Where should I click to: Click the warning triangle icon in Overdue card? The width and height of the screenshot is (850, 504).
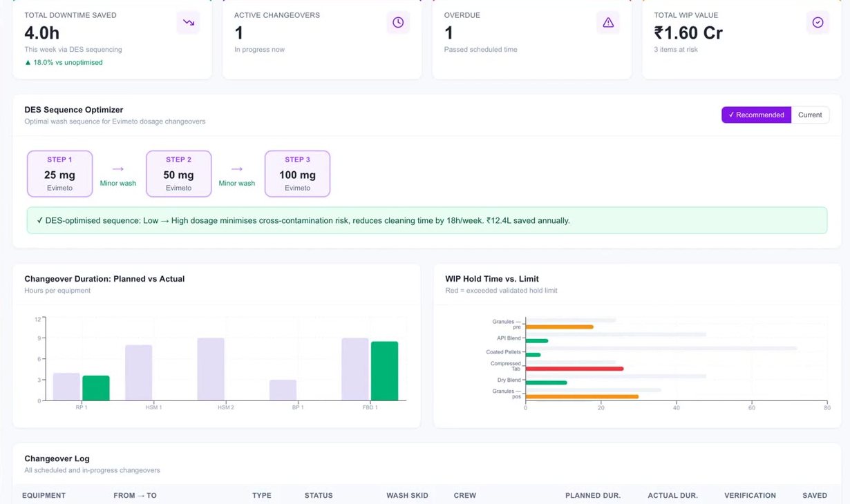click(x=608, y=23)
